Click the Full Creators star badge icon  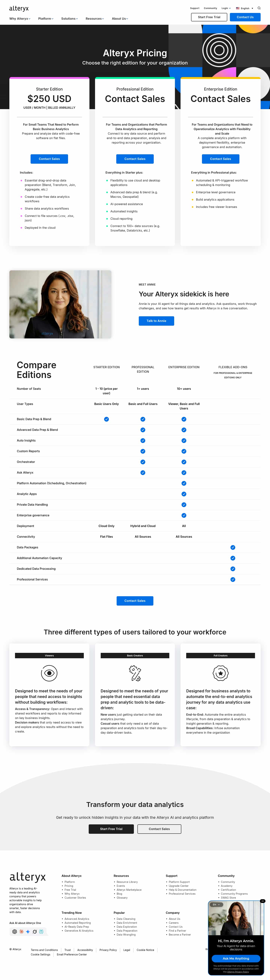pos(220,673)
